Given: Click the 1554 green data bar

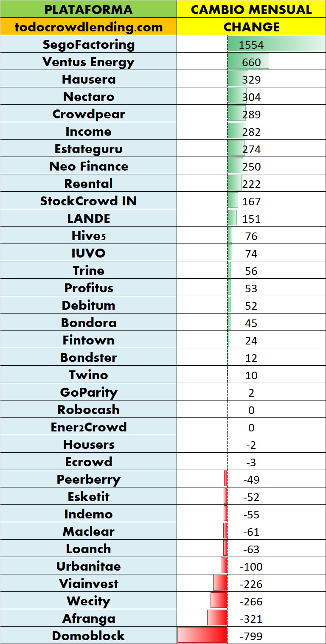Looking at the screenshot, I should point(276,45).
